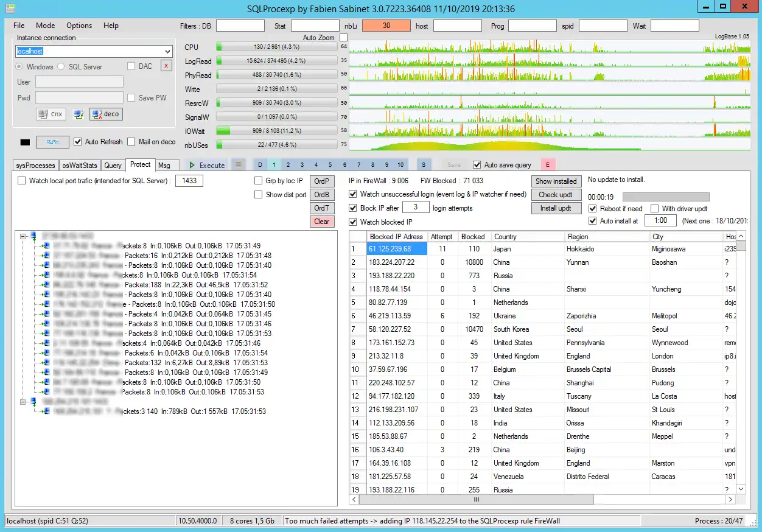
Task: Uncheck Auto Refresh
Action: [x=77, y=142]
